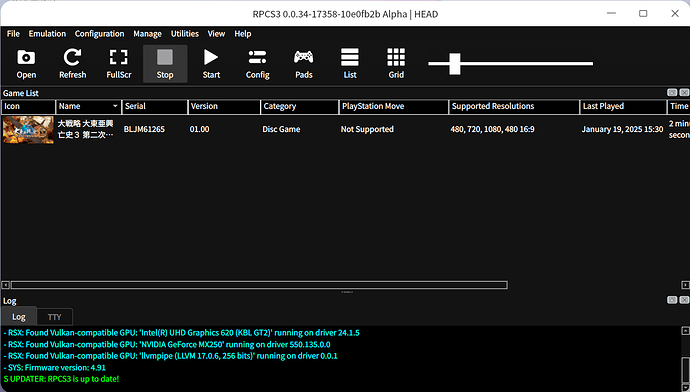This screenshot has width=690, height=392.
Task: Click the NVIDIA GeForce MX250 log line
Action: tap(167, 344)
